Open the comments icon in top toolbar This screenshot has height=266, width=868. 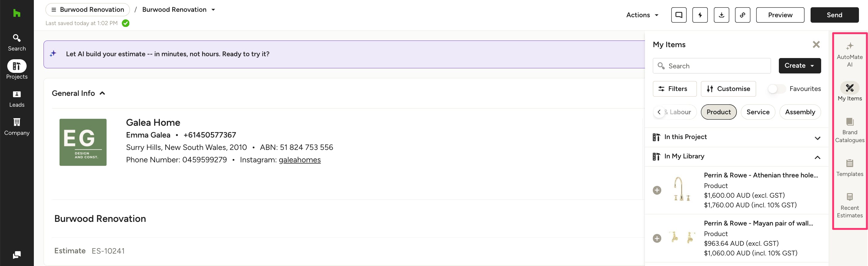(679, 15)
